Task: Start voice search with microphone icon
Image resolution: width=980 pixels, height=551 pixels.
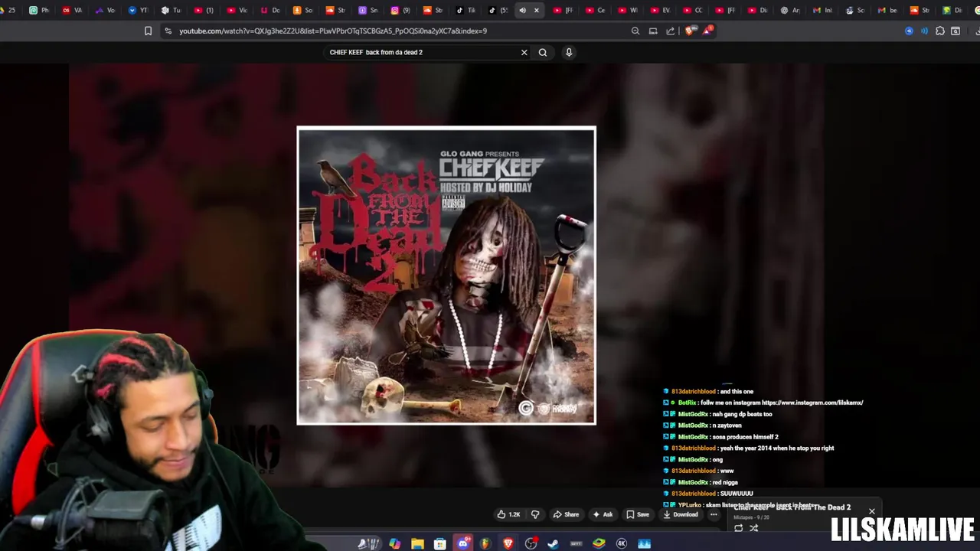Action: point(569,52)
